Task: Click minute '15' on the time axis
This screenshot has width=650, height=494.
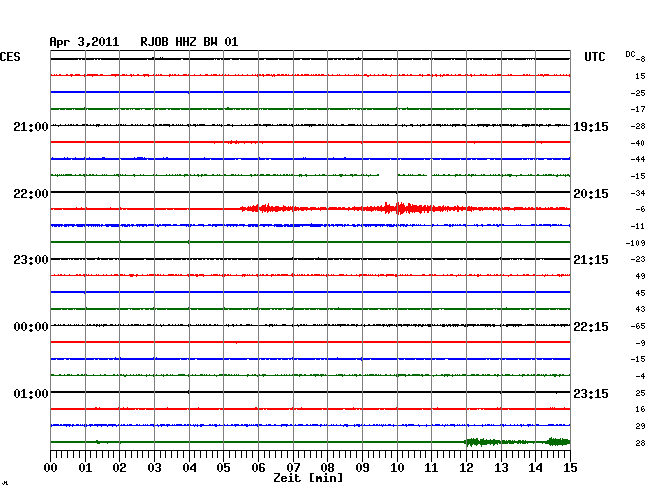Action: pos(570,468)
